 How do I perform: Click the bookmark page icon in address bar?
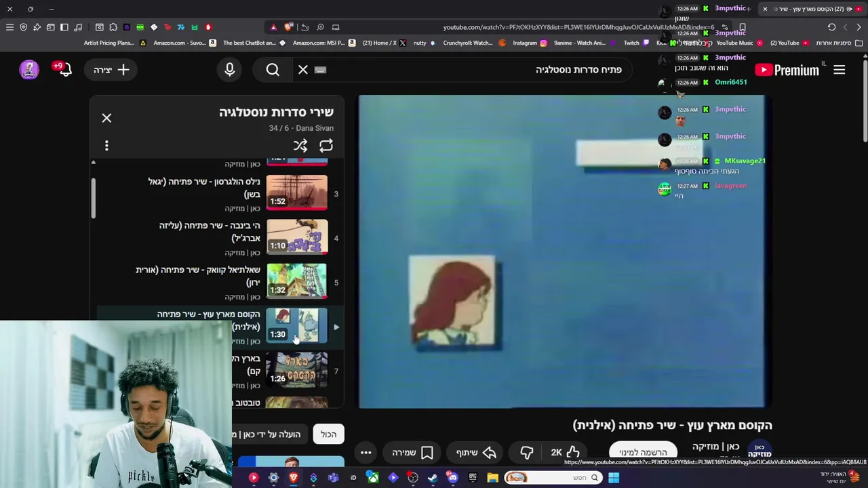[743, 27]
